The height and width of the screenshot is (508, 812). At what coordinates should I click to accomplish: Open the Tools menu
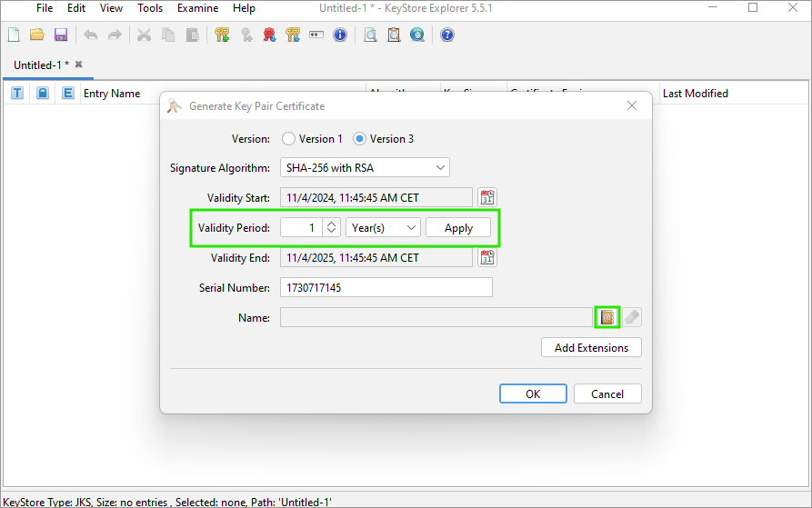click(150, 8)
